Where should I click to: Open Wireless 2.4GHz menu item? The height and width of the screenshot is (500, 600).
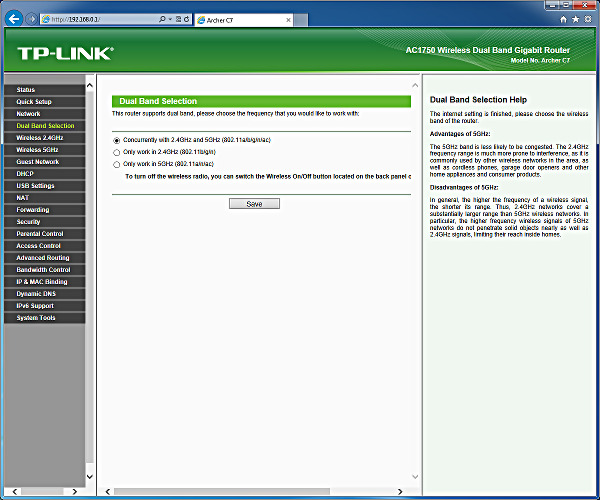45,138
